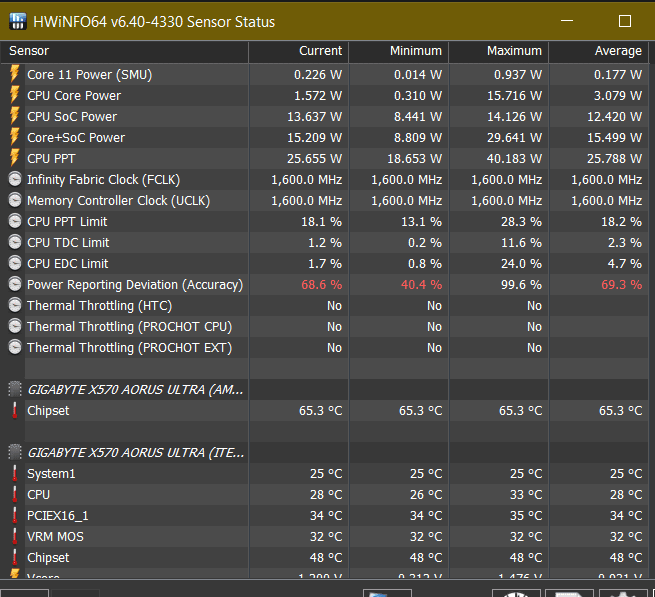Select the Memory Controller Clock (UCLK) label
Viewport: 655px width, 597px height.
[118, 201]
